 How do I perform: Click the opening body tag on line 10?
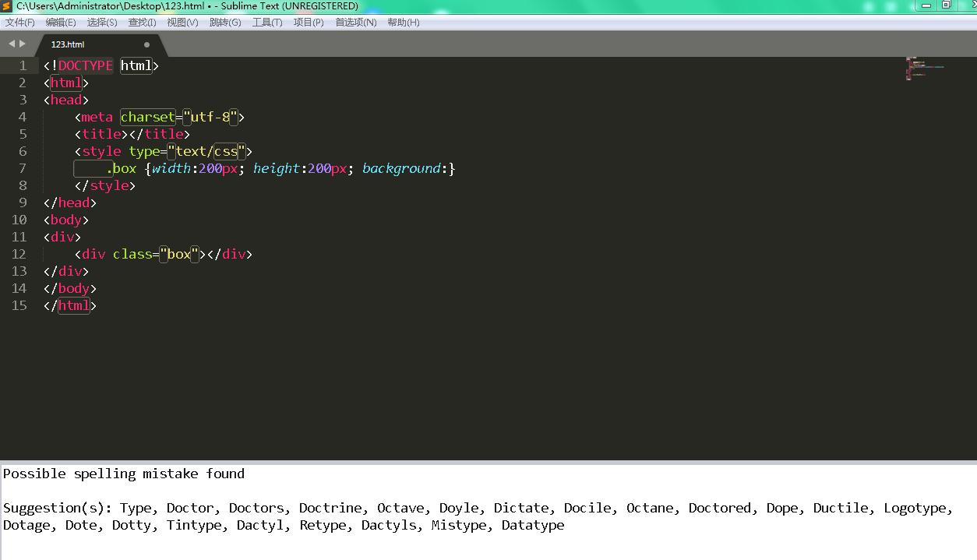click(x=66, y=220)
